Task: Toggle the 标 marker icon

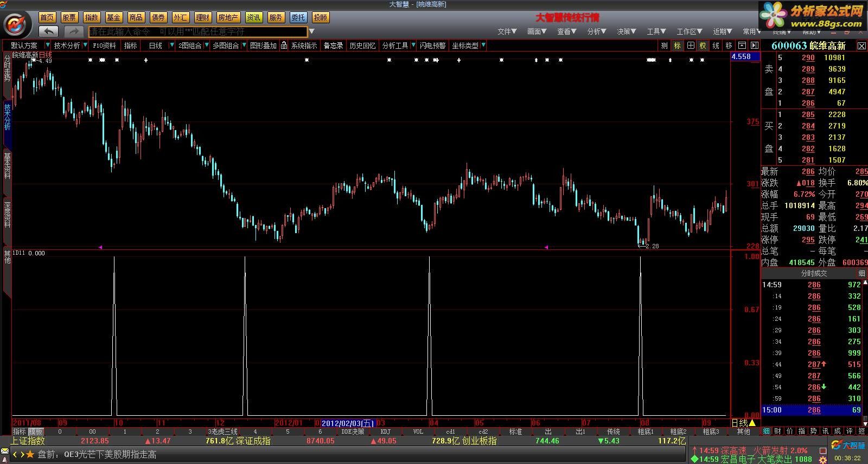Action: pos(678,46)
